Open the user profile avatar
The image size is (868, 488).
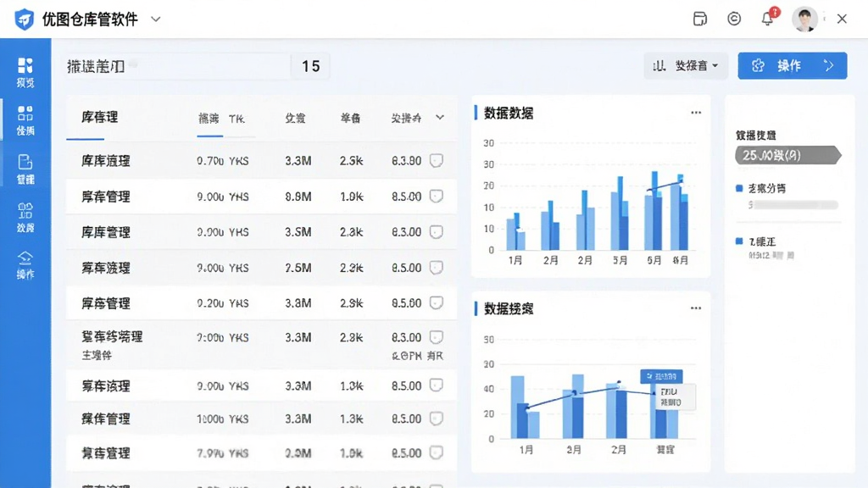[804, 19]
